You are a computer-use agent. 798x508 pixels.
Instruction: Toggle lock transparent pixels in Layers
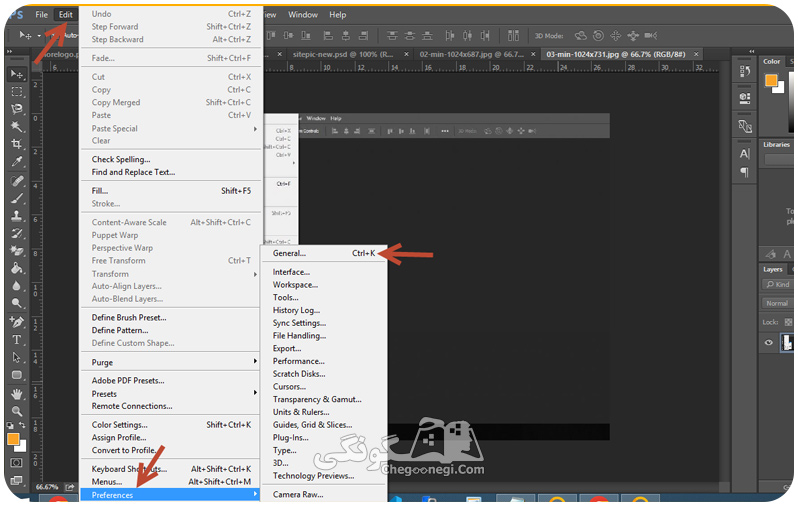[x=788, y=322]
